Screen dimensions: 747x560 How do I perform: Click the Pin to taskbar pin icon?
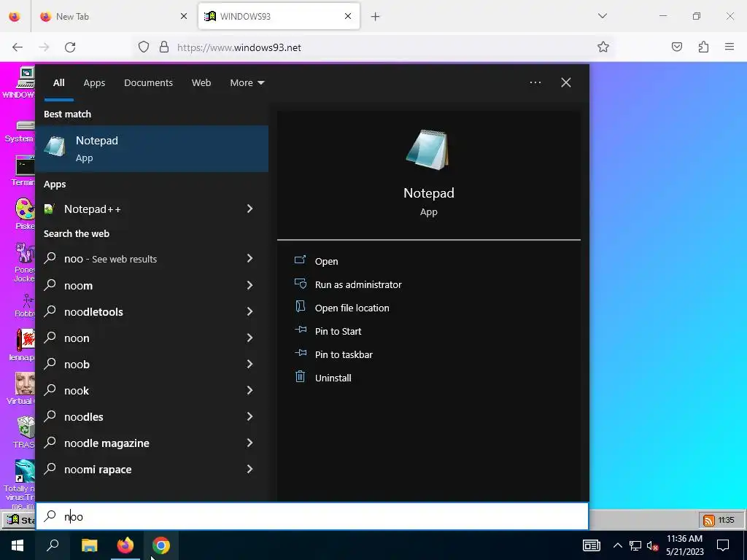pos(300,354)
